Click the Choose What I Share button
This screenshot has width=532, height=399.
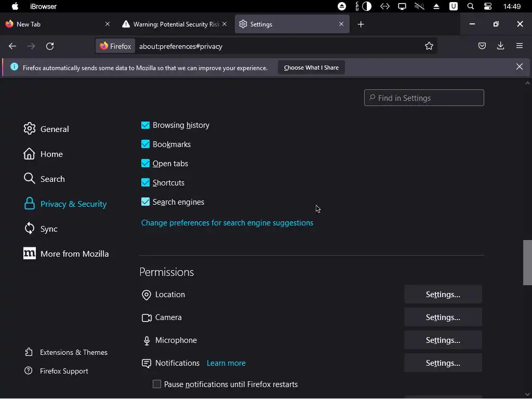click(311, 68)
